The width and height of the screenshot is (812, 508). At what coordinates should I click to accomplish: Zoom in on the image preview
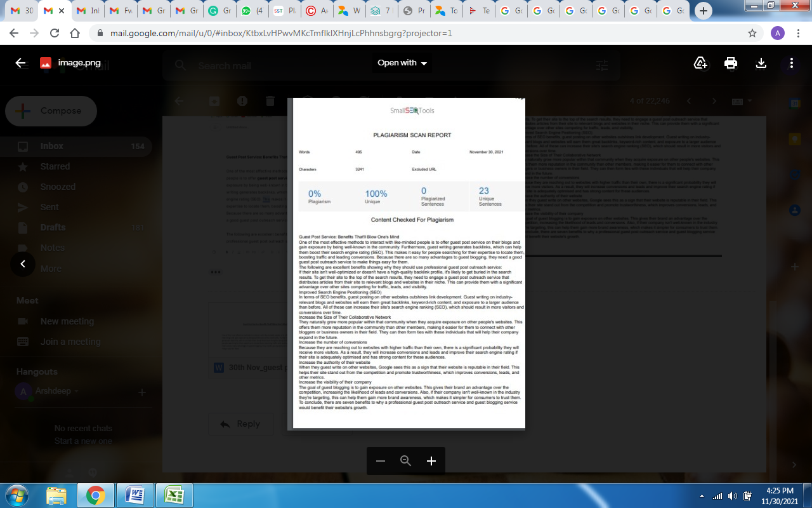(x=431, y=461)
